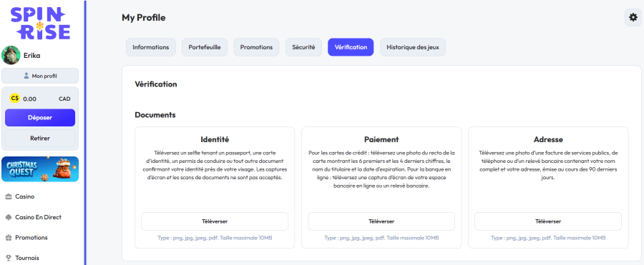Click the Casino En Direct spade icon
Viewport: 644px width, 265px height.
[x=8, y=217]
